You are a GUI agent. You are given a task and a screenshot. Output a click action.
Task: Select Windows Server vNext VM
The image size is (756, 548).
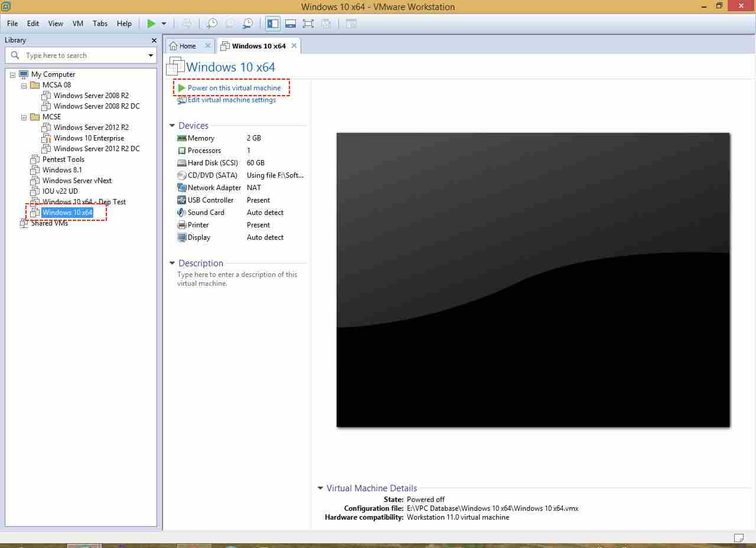click(x=77, y=181)
